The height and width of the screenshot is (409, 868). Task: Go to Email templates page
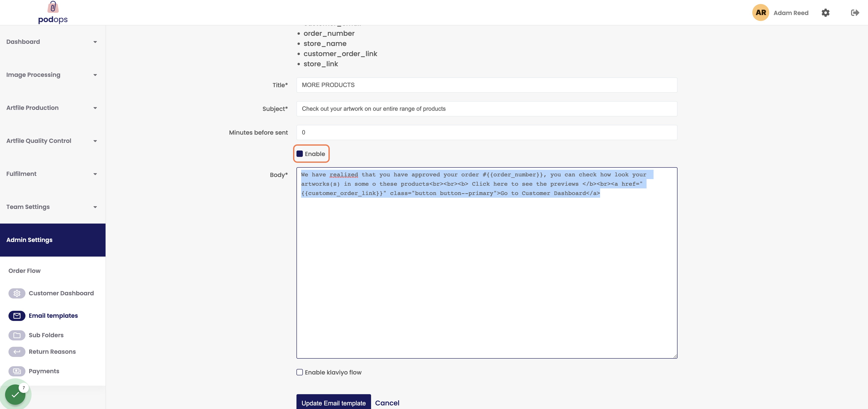53,316
